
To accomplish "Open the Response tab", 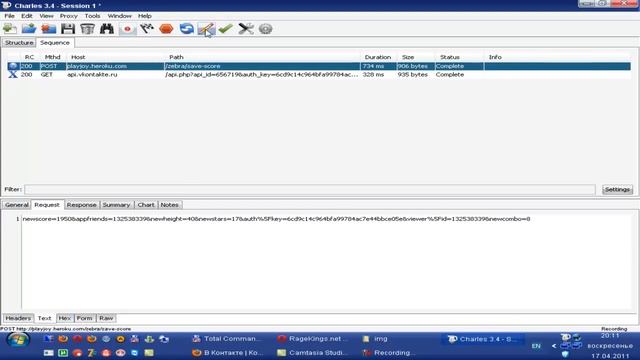I will [81, 205].
